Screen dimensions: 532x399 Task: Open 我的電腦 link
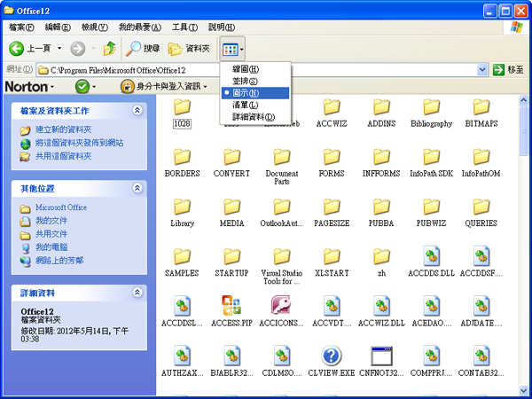pos(51,247)
